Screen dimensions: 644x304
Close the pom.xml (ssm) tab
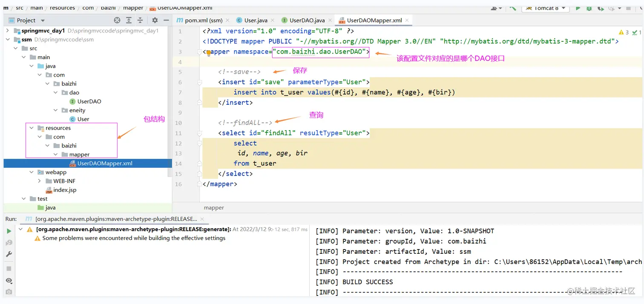point(227,20)
